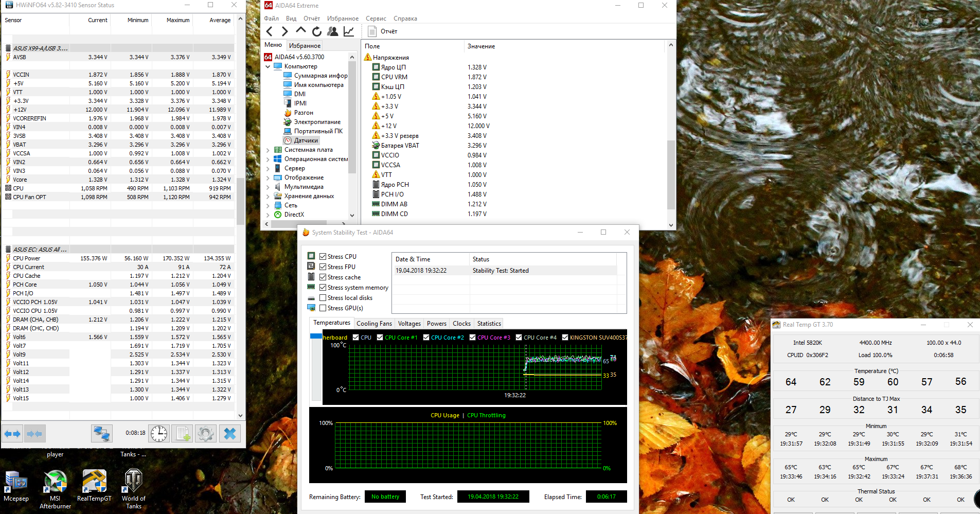Toggle CPU Core #2 graph checkbox
980x514 pixels.
coord(426,338)
